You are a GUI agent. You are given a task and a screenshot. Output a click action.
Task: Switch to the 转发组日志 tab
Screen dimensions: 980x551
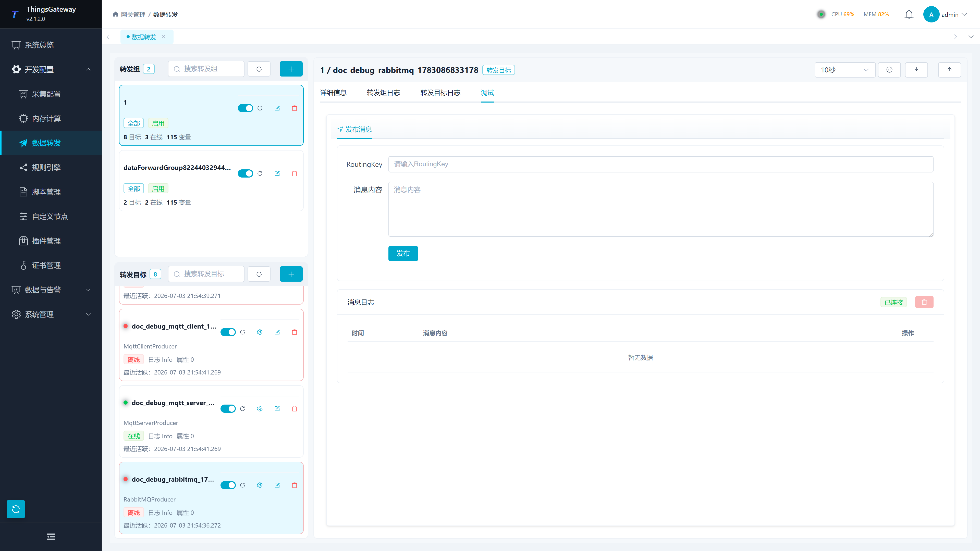(x=384, y=93)
